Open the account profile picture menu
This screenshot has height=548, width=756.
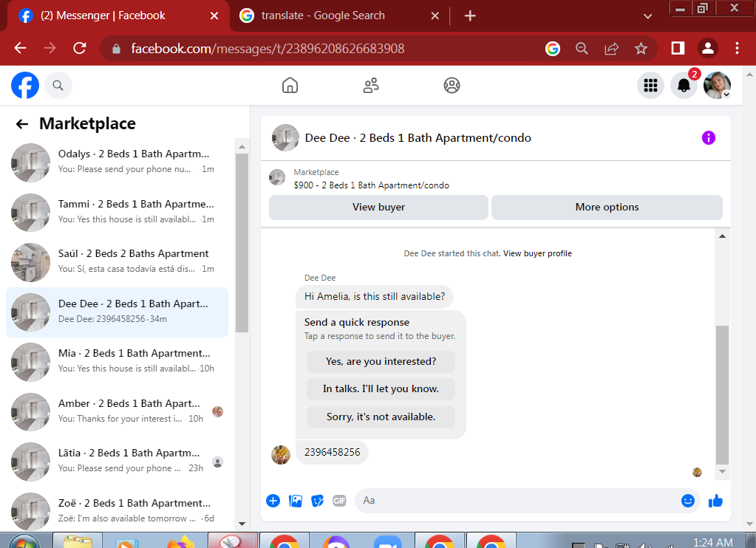[717, 86]
